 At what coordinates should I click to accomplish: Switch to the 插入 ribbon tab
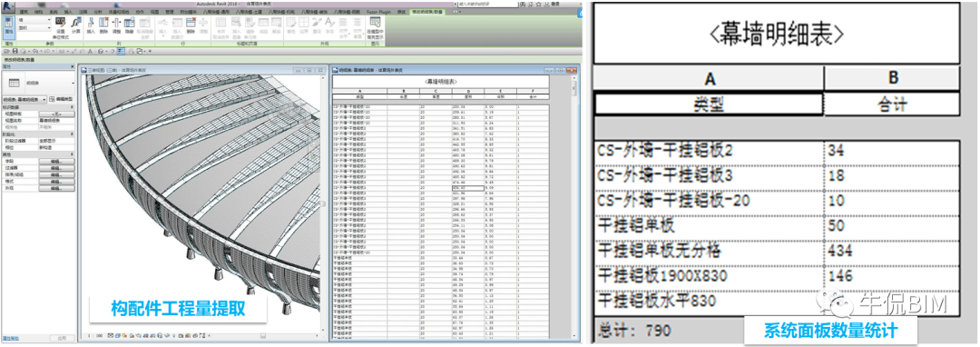[68, 12]
